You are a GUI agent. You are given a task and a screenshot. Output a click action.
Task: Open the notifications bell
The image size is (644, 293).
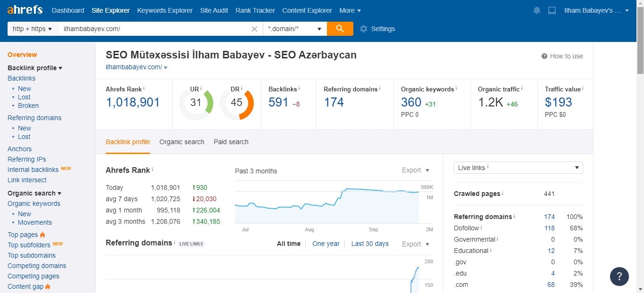(x=537, y=10)
